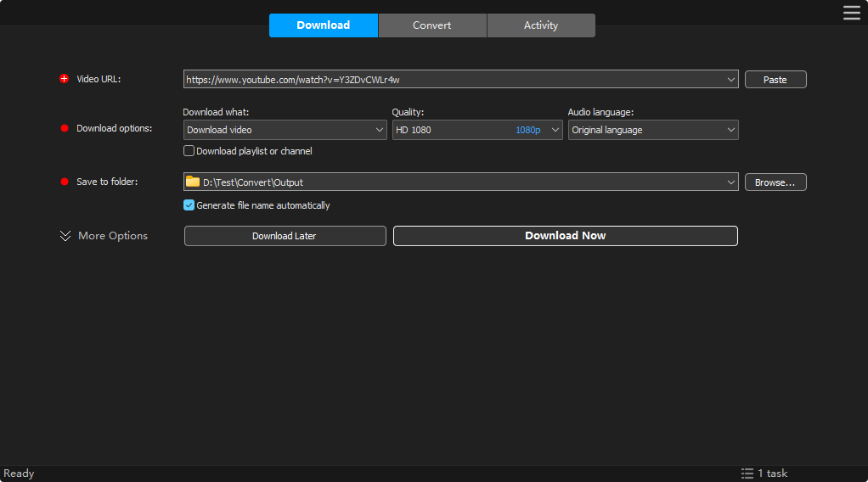The height and width of the screenshot is (482, 868).
Task: Uncheck Generate file name automatically
Action: click(x=189, y=205)
